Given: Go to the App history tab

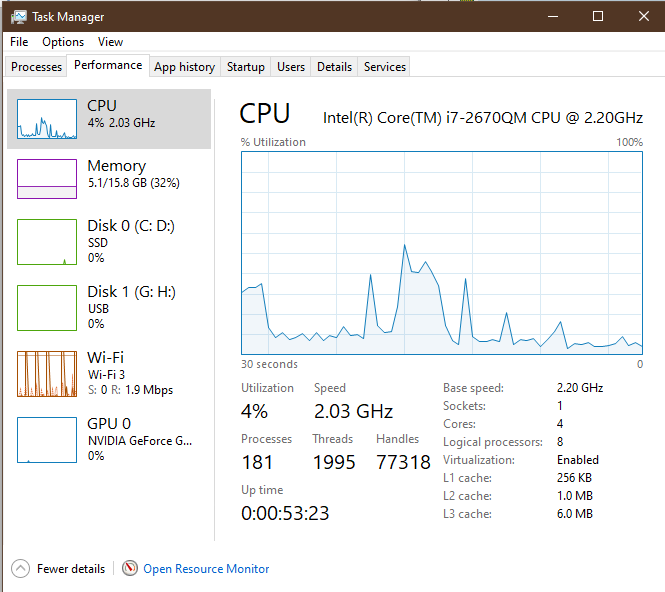Looking at the screenshot, I should coord(184,67).
